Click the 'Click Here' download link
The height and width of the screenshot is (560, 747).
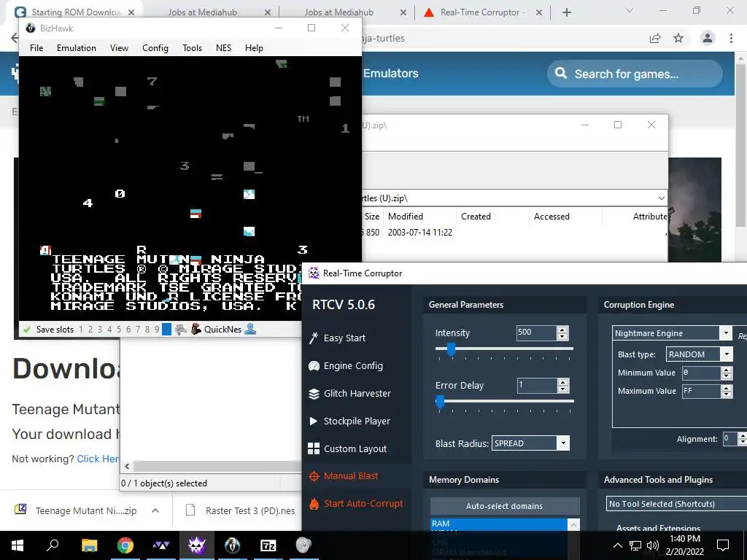pos(98,459)
